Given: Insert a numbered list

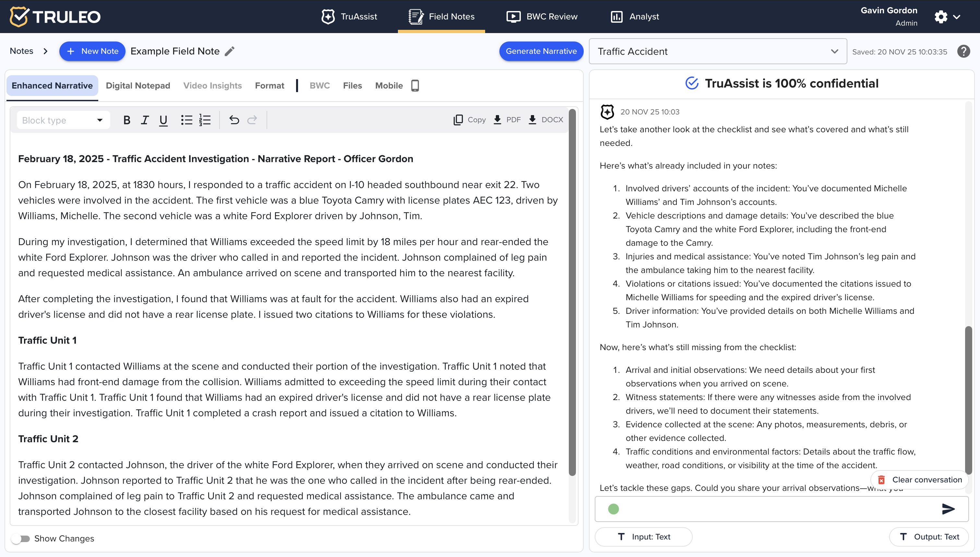Looking at the screenshot, I should click(x=205, y=120).
